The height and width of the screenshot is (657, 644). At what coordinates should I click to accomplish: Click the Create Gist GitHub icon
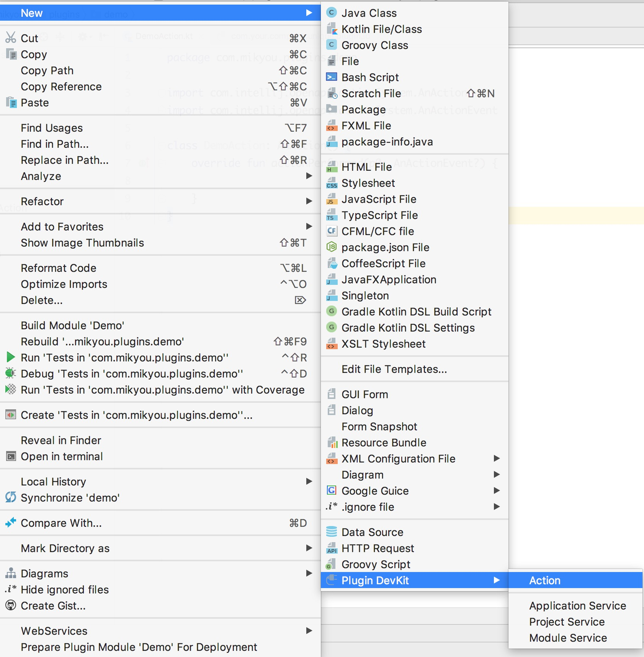pyautogui.click(x=11, y=606)
